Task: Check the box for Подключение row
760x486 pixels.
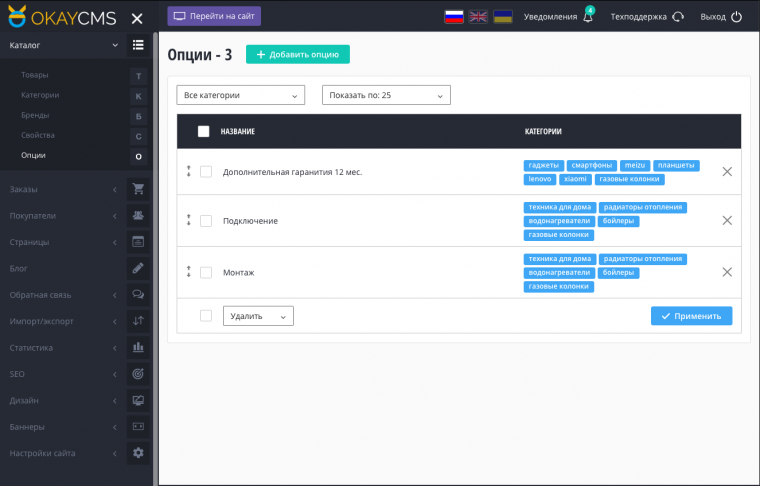Action: coord(206,221)
